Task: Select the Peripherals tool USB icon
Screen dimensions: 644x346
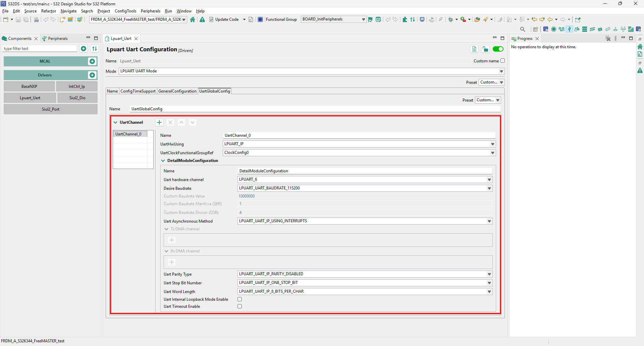Action: [x=569, y=29]
